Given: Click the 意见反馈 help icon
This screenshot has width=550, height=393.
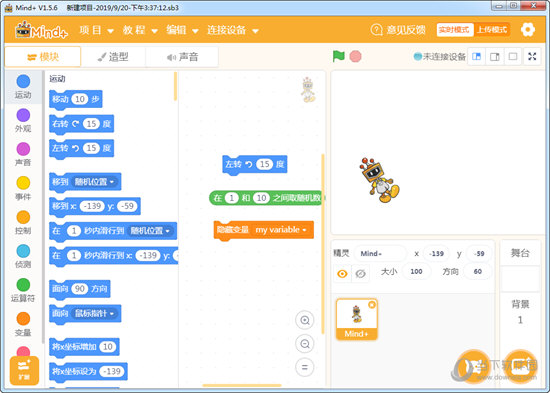Looking at the screenshot, I should tap(376, 30).
